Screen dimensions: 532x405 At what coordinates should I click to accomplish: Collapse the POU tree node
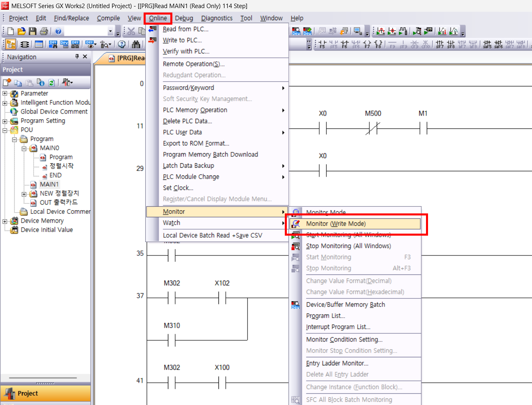tap(5, 130)
